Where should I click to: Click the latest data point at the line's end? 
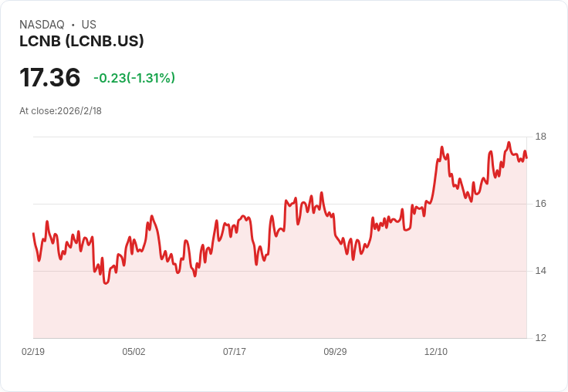pos(526,157)
